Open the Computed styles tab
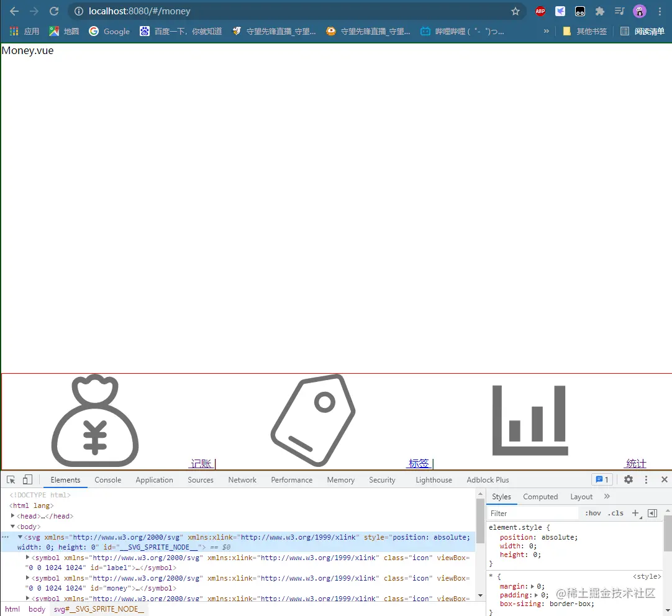 (x=540, y=497)
